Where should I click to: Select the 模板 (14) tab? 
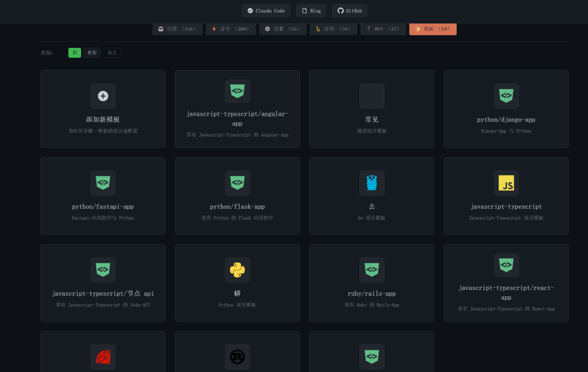(x=433, y=29)
